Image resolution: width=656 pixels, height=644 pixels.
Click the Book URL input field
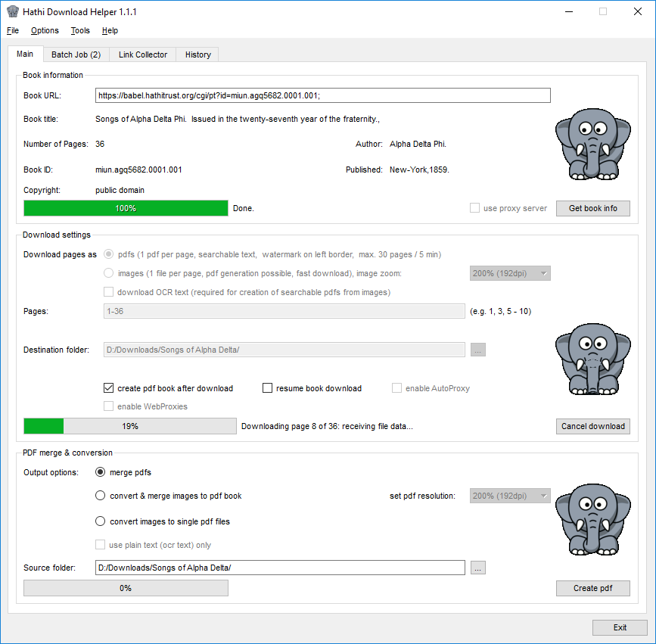coord(322,95)
